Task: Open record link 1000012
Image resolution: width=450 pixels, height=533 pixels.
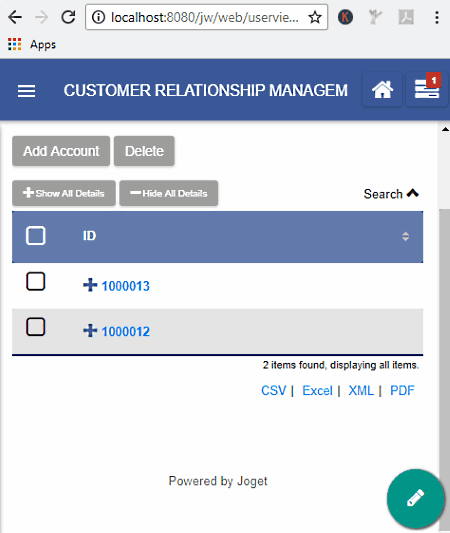Action: tap(126, 331)
